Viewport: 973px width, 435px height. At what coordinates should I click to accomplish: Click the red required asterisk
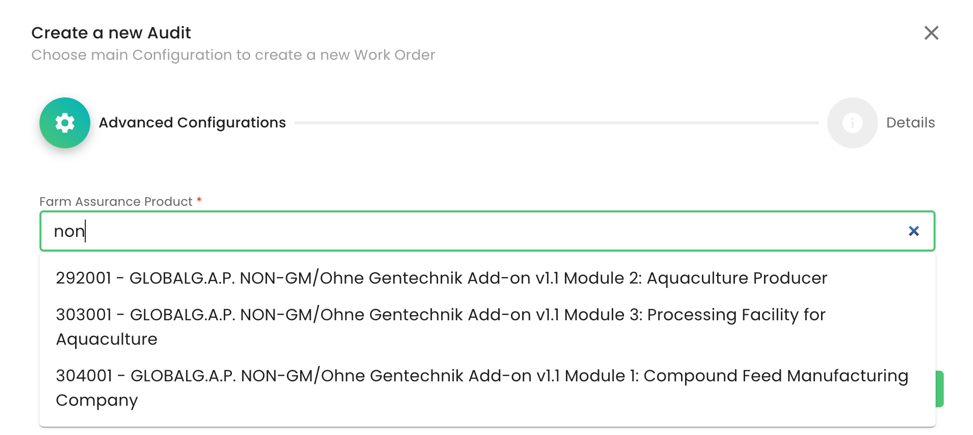[199, 201]
